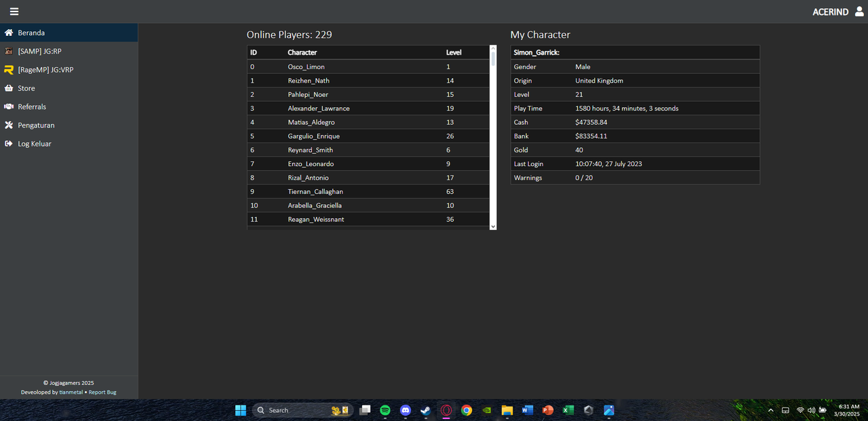Open Microsoft Word from the taskbar
868x421 pixels.
pyautogui.click(x=528, y=410)
